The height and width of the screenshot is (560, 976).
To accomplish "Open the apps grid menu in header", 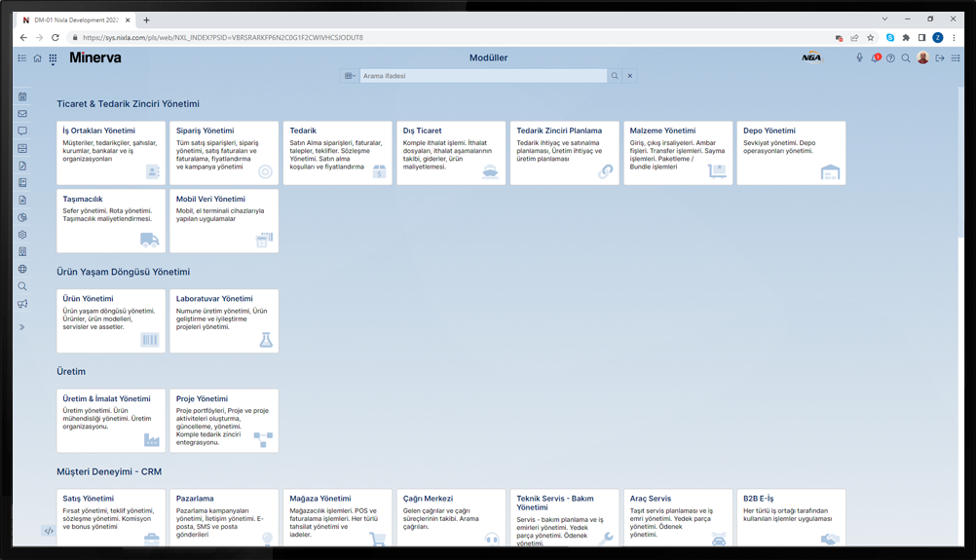I will pyautogui.click(x=53, y=58).
